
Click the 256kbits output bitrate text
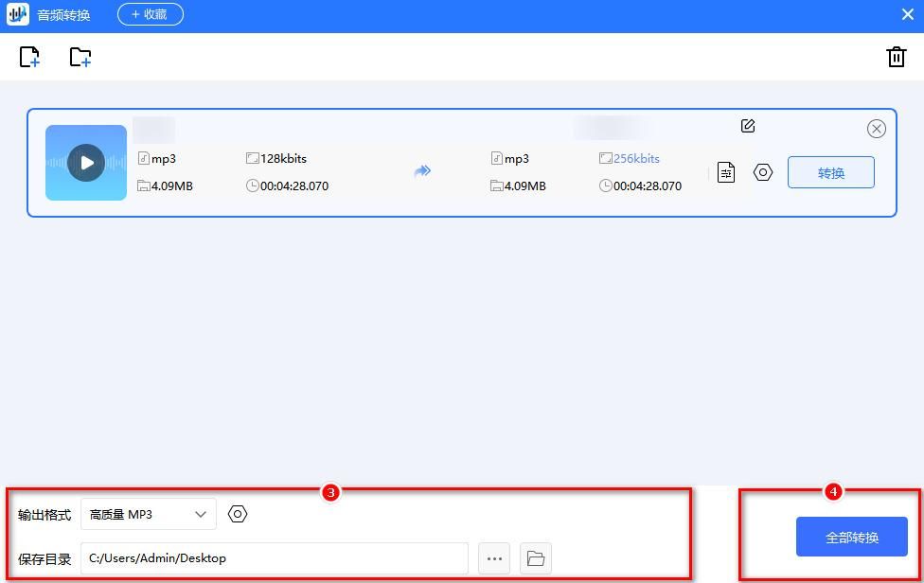coord(636,158)
